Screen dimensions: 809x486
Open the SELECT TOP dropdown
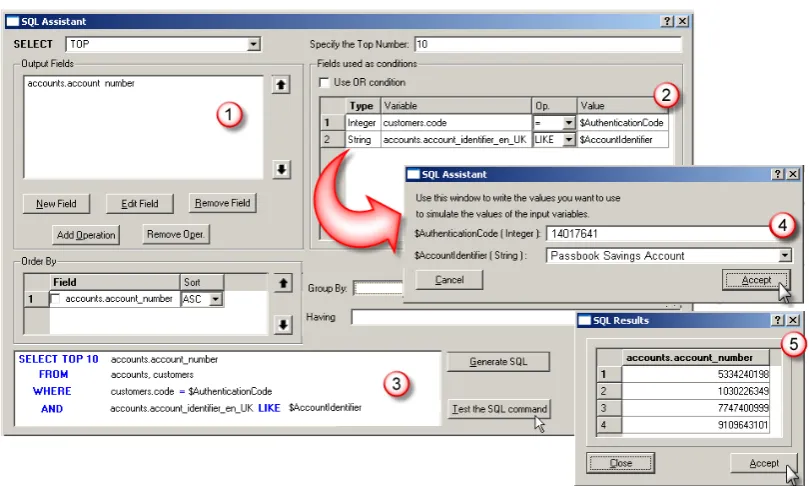[x=253, y=44]
